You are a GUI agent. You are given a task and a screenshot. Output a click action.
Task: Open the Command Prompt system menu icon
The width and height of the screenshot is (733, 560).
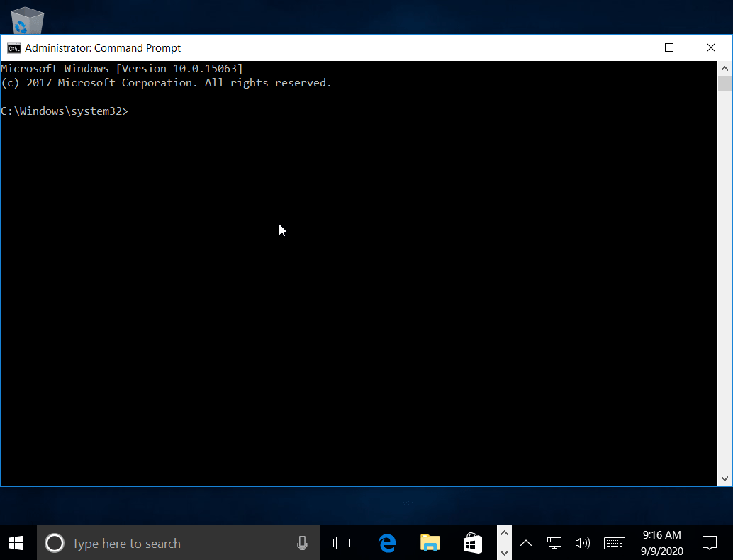(x=14, y=47)
